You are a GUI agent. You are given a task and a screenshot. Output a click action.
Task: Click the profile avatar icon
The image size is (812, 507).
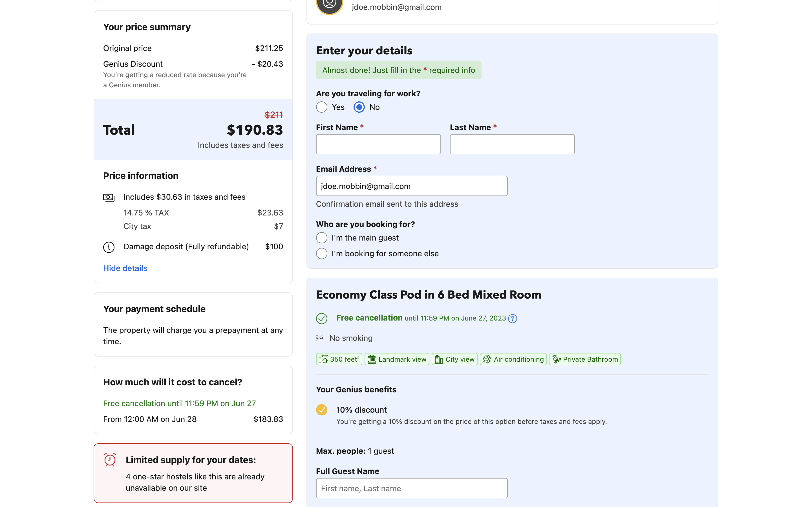[x=329, y=5]
